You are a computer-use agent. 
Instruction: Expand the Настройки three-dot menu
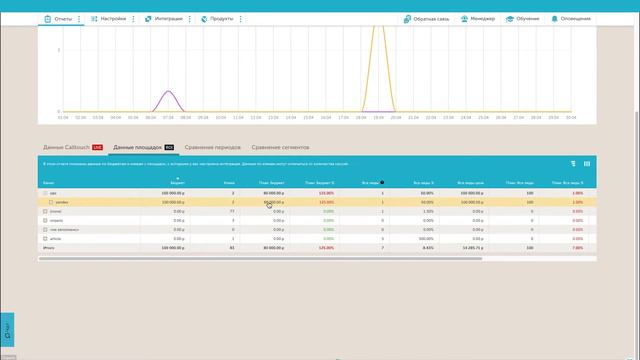(x=133, y=19)
